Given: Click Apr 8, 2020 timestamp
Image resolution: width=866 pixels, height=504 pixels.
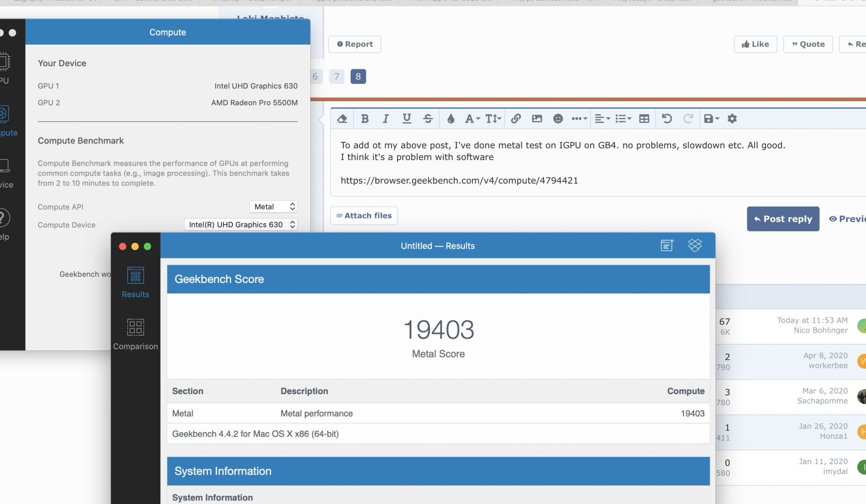Looking at the screenshot, I should 826,356.
